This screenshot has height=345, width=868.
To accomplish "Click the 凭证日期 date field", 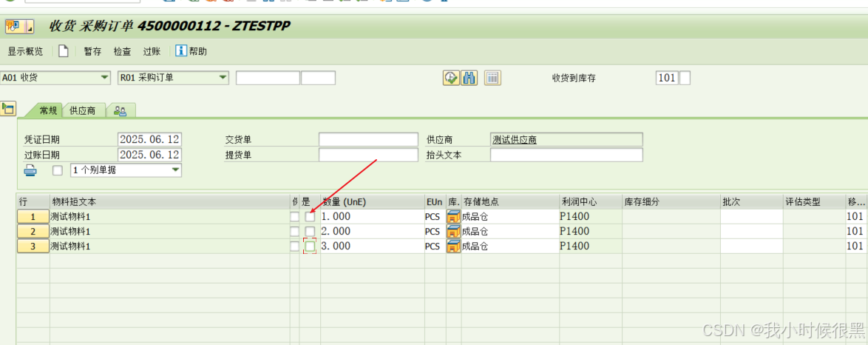I will pyautogui.click(x=149, y=139).
